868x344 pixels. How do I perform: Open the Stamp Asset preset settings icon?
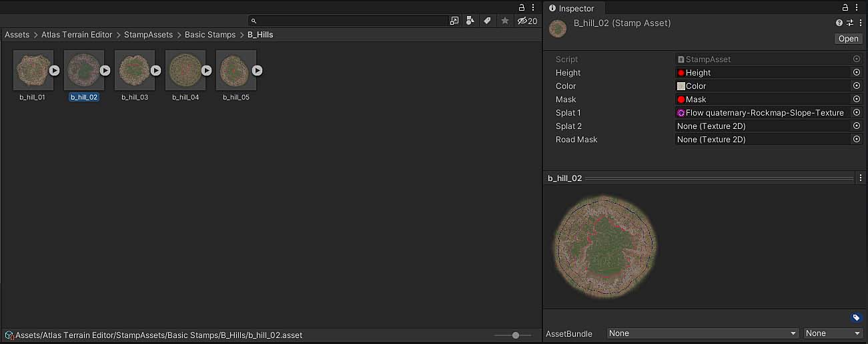coord(850,23)
